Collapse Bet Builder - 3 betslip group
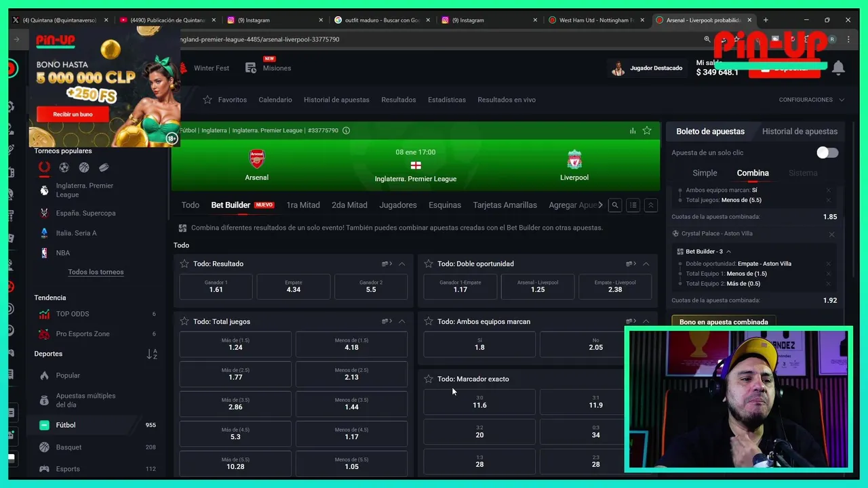 pos(729,251)
